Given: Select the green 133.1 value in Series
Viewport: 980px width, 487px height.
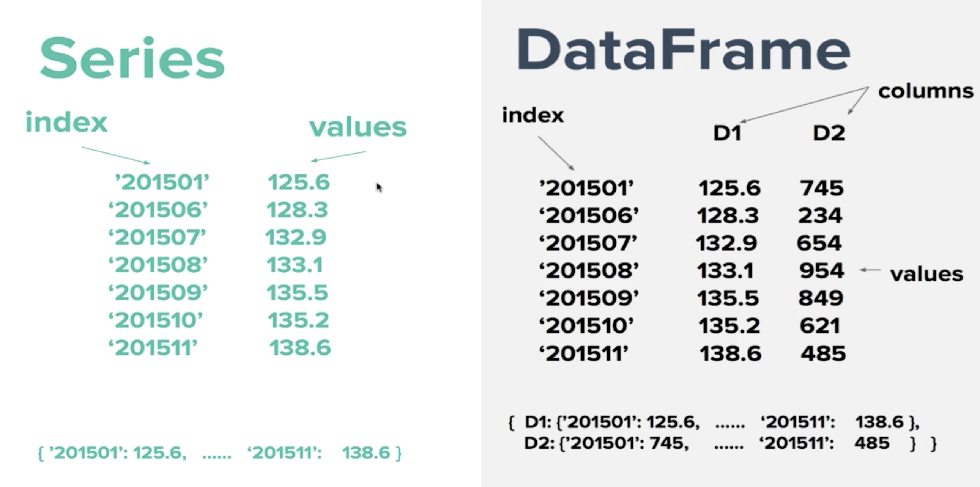Looking at the screenshot, I should coord(295,265).
